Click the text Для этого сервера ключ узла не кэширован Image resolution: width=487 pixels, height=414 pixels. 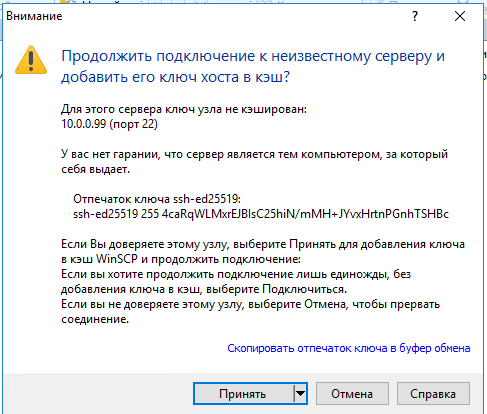(x=184, y=109)
